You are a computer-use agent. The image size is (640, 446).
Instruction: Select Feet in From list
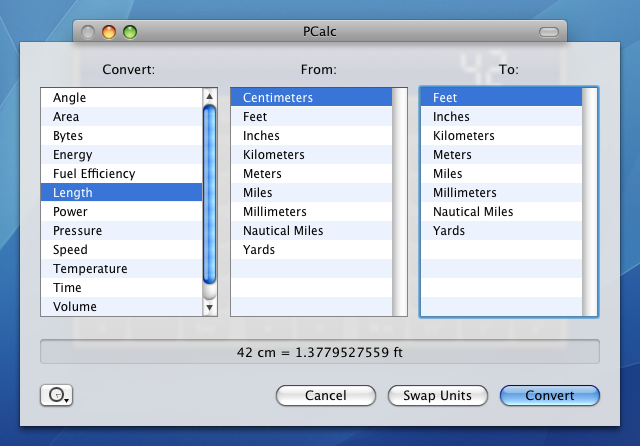(x=311, y=117)
